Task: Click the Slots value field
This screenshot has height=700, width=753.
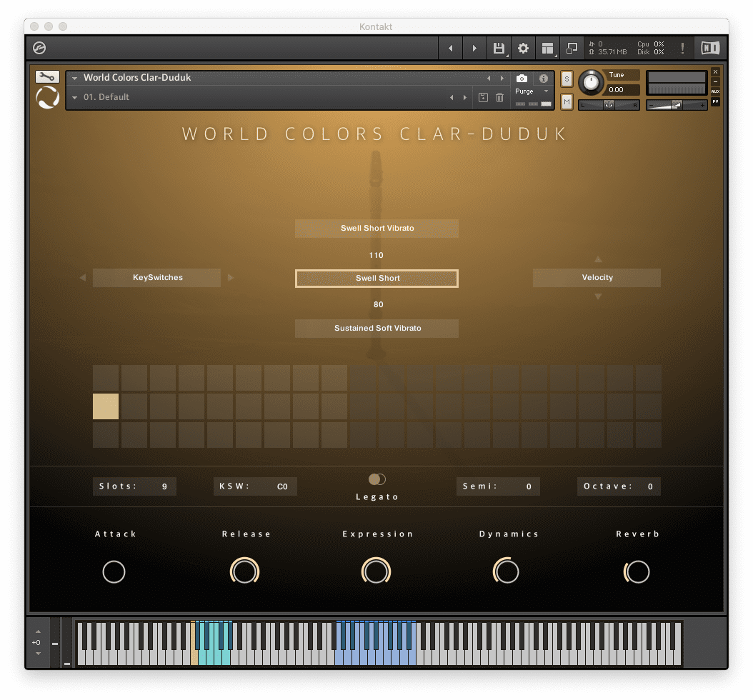Action: [134, 486]
